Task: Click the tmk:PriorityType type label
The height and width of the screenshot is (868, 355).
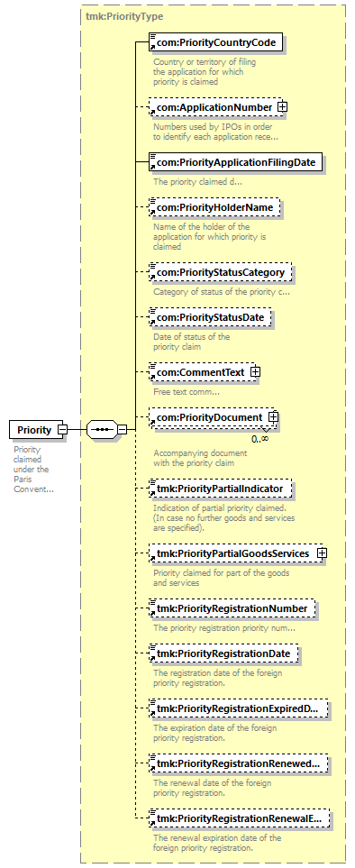Action: [x=124, y=16]
